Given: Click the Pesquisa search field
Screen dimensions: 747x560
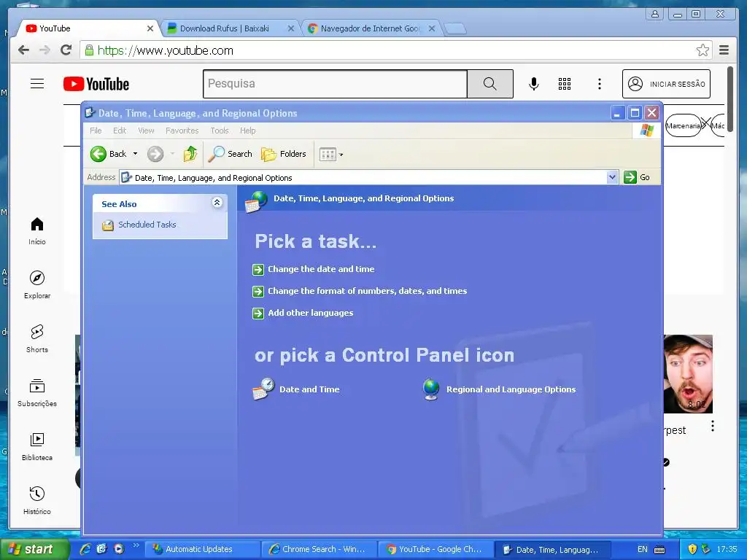Looking at the screenshot, I should click(335, 84).
